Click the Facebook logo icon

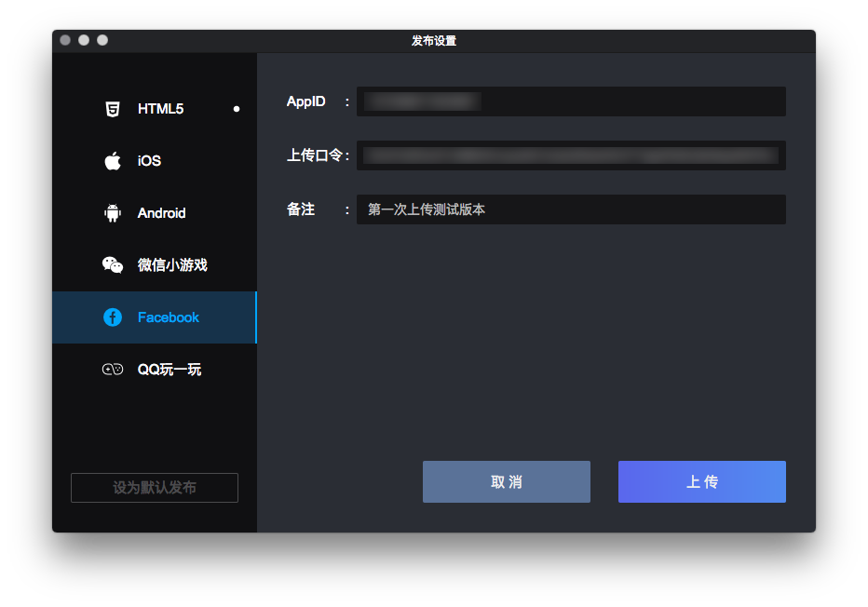point(113,317)
